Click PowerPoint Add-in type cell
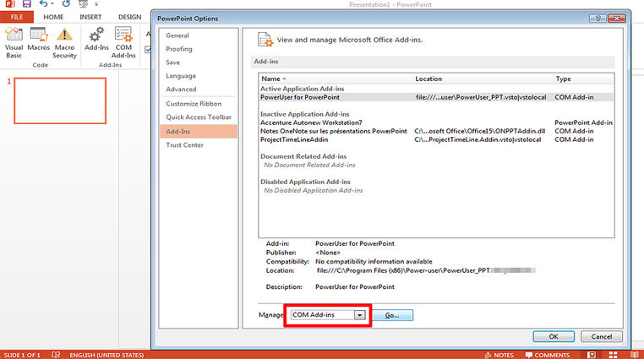 tap(583, 122)
